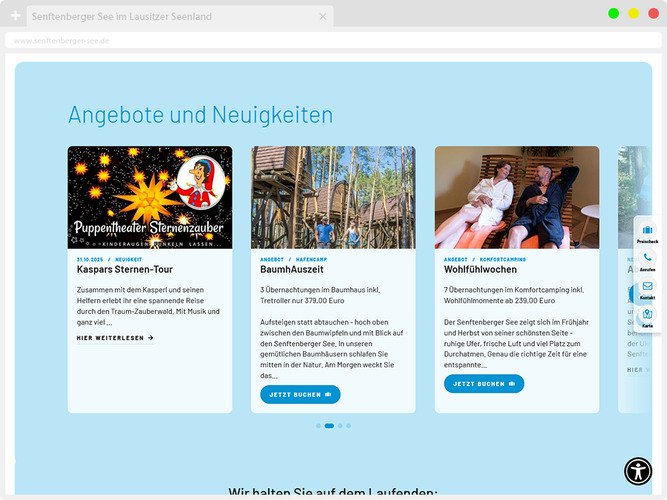Screen dimensions: 667x500
Task: Click the Wohlfühlwochen sauna photo
Action: pyautogui.click(x=516, y=197)
